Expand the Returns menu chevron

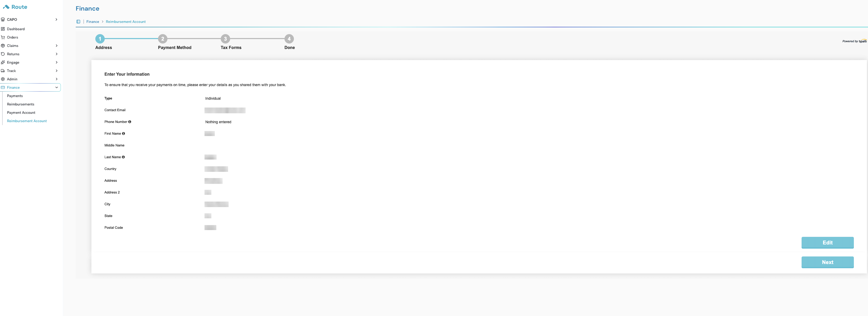[x=56, y=54]
